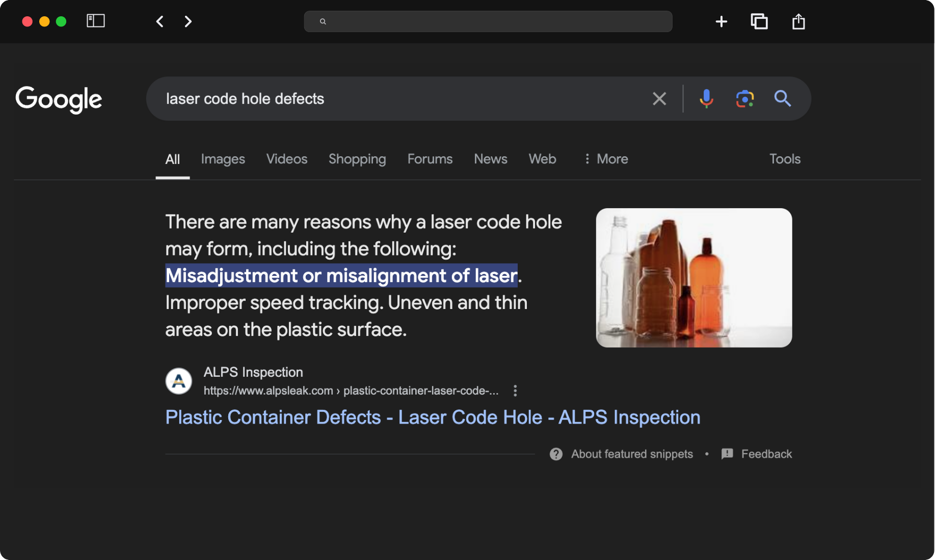The image size is (935, 560).
Task: Expand the More search filters menu
Action: click(606, 159)
